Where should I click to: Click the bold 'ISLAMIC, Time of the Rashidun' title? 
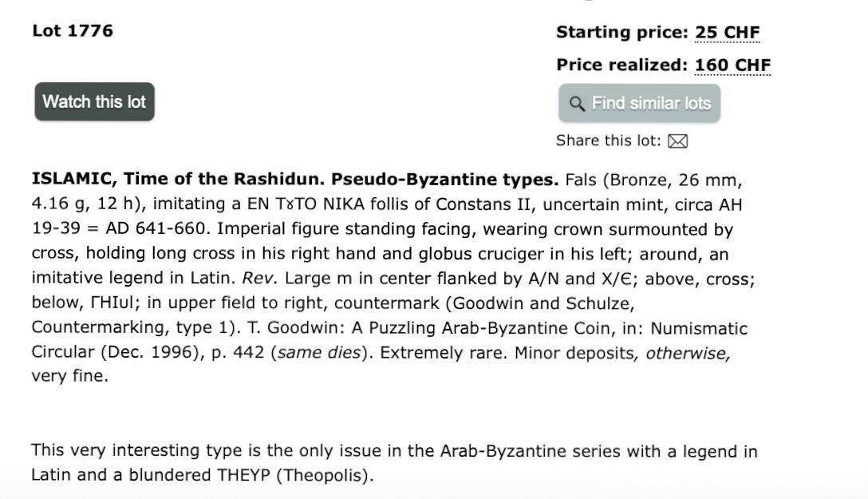[178, 180]
